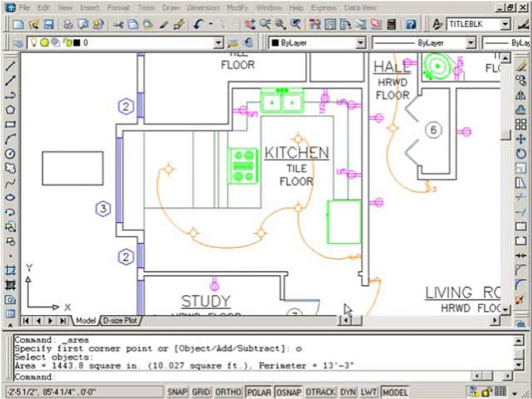Toggle MODEL space button

(395, 392)
